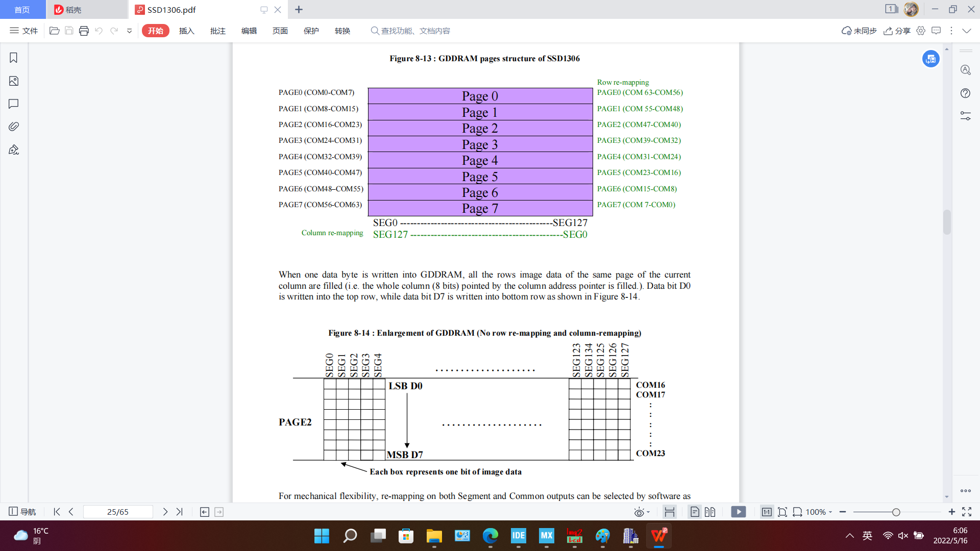The width and height of the screenshot is (980, 551).
Task: Open the attachments paperclip panel
Action: pyautogui.click(x=14, y=127)
